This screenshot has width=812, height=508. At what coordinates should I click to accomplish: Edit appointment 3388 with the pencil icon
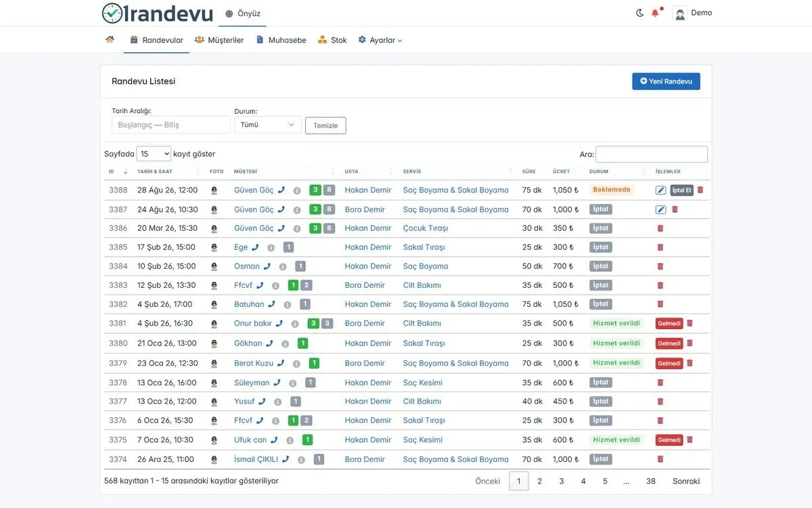click(x=661, y=190)
